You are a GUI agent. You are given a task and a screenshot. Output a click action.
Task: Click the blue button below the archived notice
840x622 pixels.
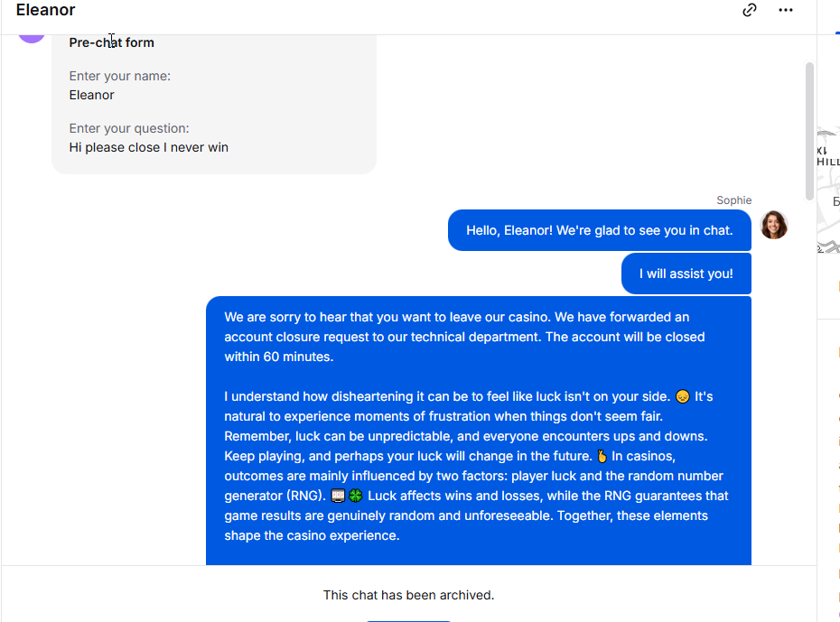[x=408, y=618]
